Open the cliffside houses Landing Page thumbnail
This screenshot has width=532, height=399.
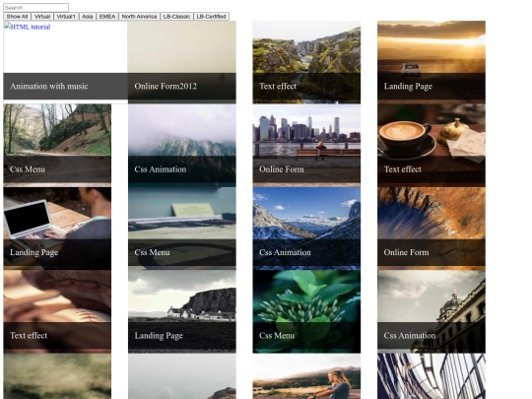click(182, 311)
